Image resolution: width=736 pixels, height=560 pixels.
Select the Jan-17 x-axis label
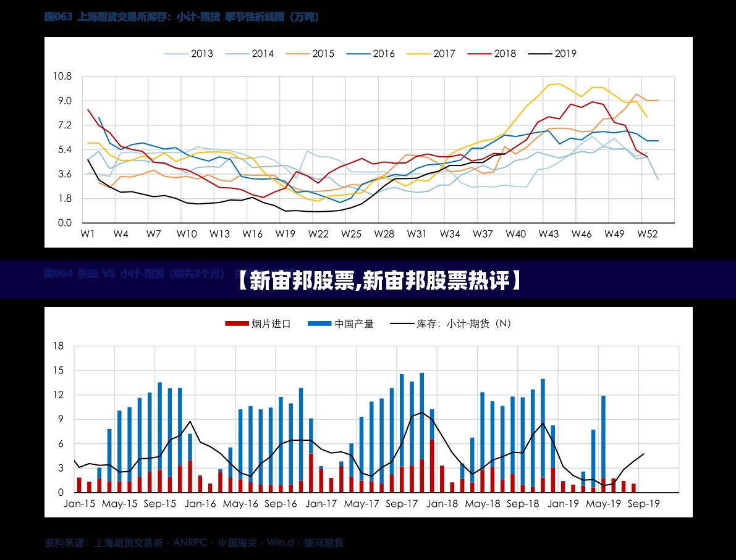[x=321, y=504]
